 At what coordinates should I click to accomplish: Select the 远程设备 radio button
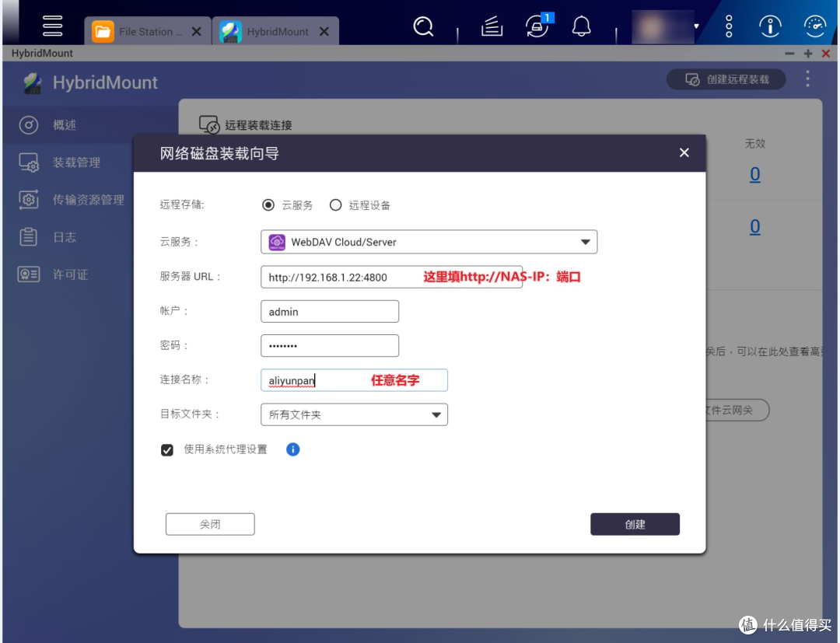point(335,204)
